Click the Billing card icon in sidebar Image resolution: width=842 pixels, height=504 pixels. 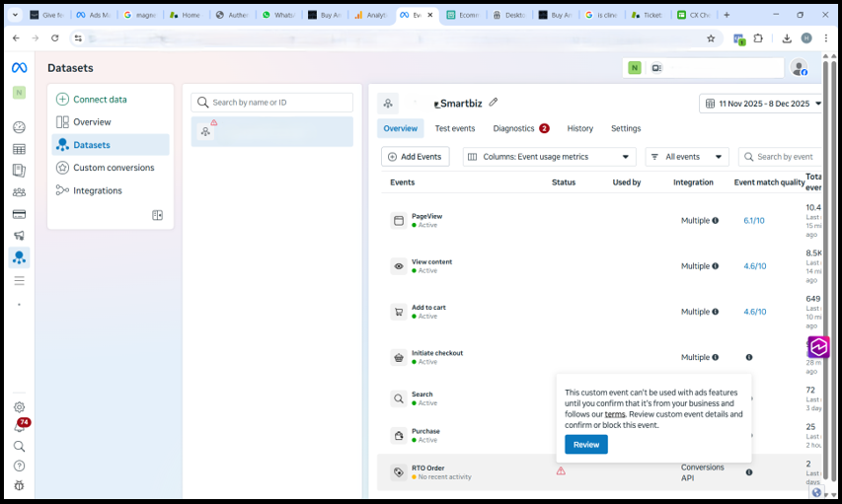coord(19,214)
